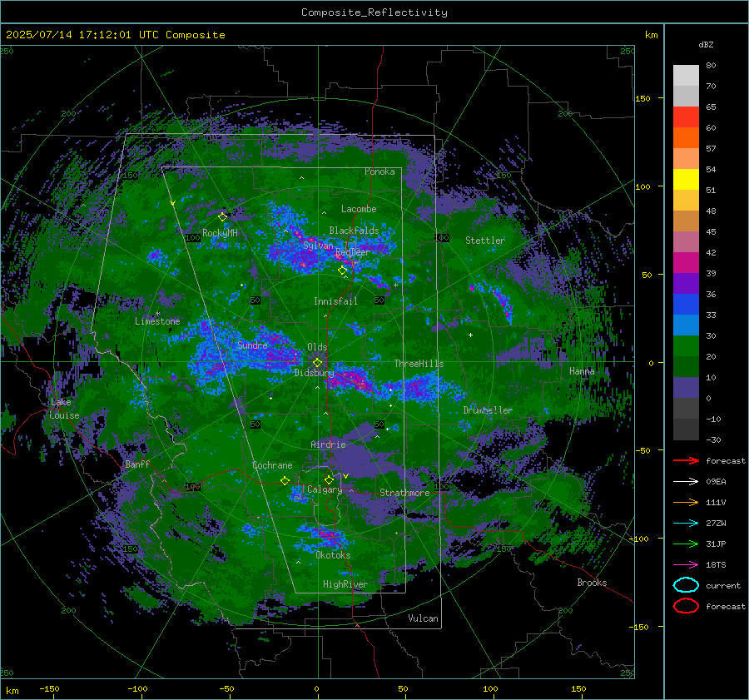Click the ThreeHills town label

click(x=419, y=364)
